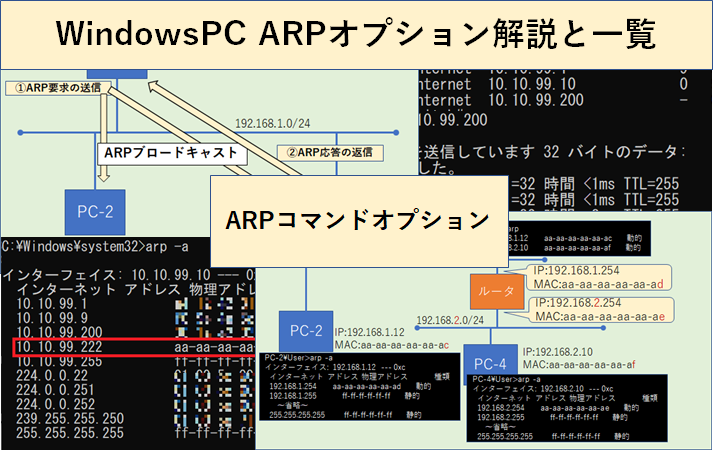Click the '②ARP応答の返信' label

(330, 153)
